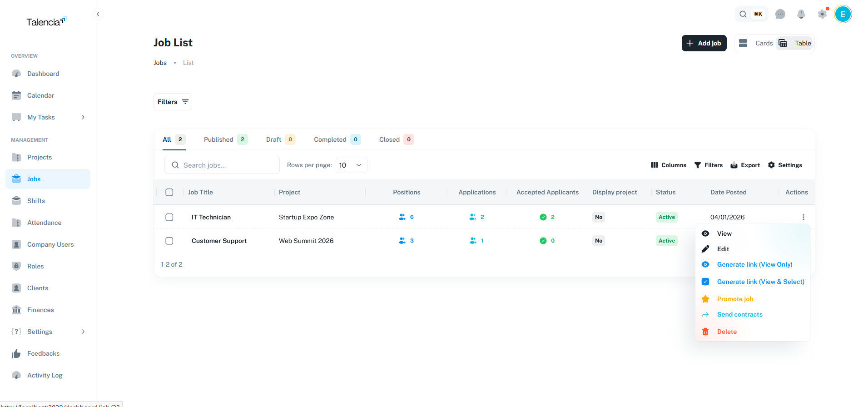Switch to Draft tab

pyautogui.click(x=281, y=139)
